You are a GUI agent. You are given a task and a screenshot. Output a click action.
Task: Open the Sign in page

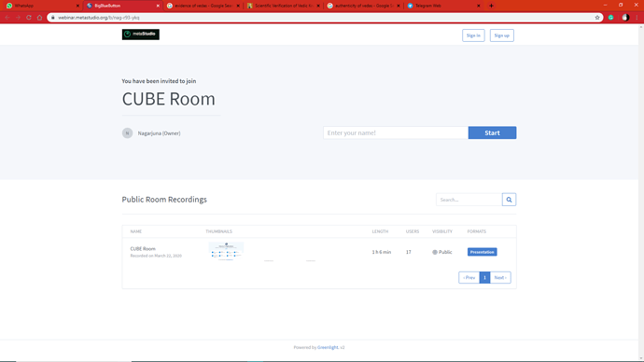tap(473, 35)
